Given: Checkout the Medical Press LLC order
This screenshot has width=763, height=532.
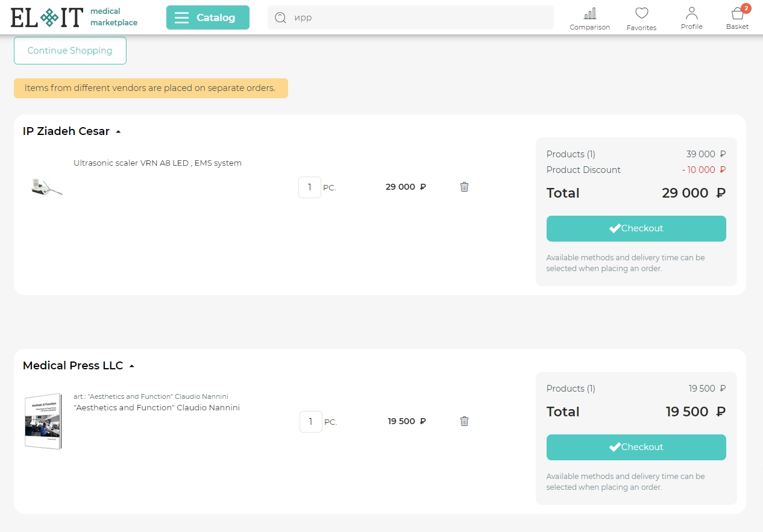Looking at the screenshot, I should tap(636, 447).
